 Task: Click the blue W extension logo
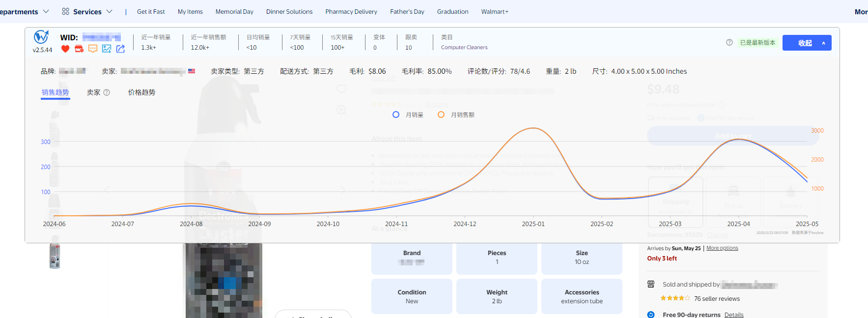[41, 37]
